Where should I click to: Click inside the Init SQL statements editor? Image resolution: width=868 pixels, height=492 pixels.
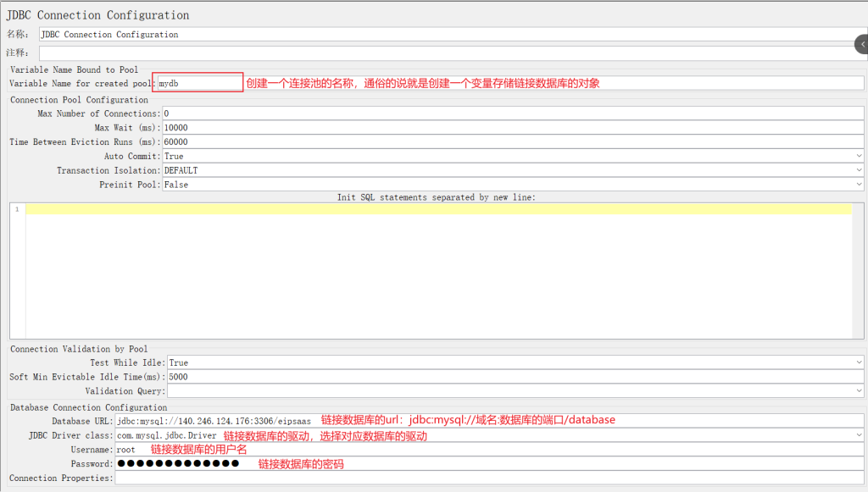tap(439, 271)
